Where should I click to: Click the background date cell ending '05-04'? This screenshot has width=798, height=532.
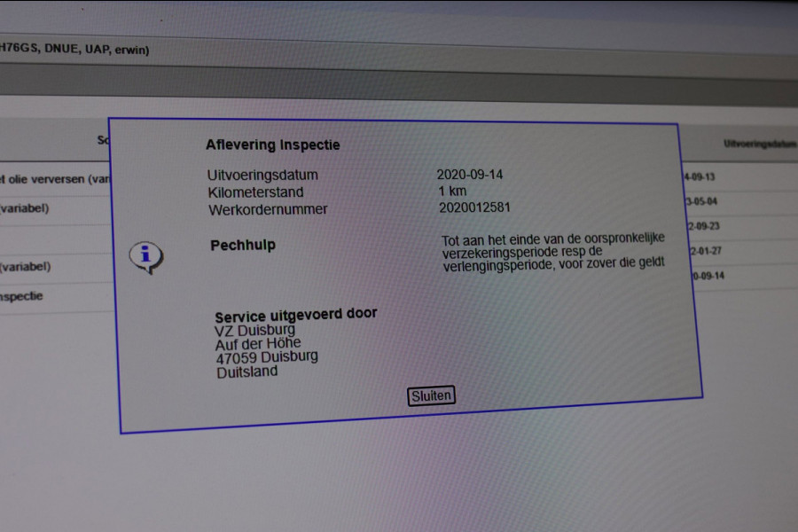coord(701,201)
